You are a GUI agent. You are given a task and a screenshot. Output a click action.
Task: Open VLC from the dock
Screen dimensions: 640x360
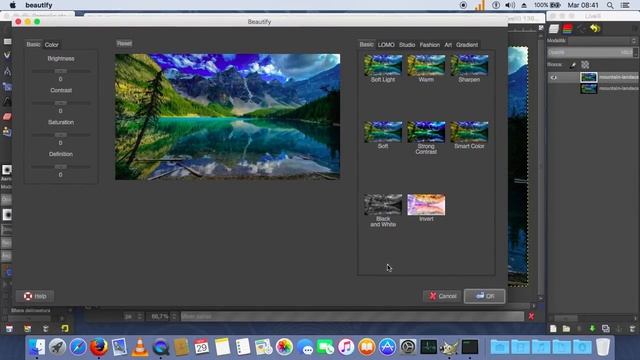[140, 347]
